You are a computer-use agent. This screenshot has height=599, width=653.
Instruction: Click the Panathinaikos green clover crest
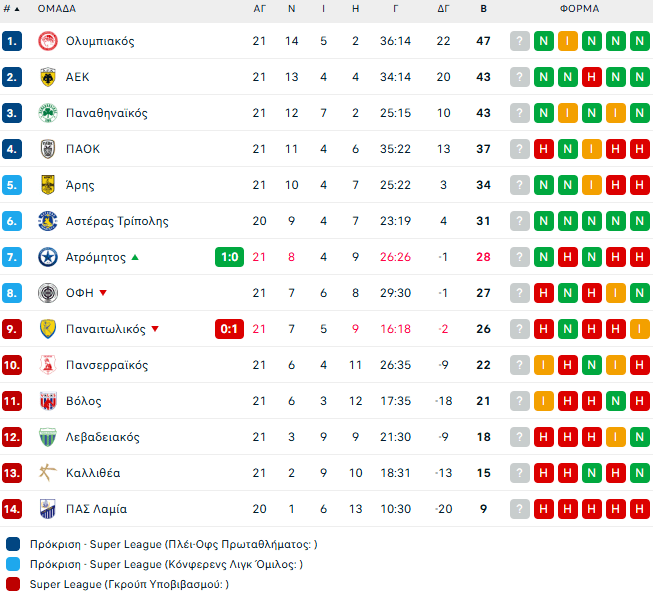tap(47, 113)
